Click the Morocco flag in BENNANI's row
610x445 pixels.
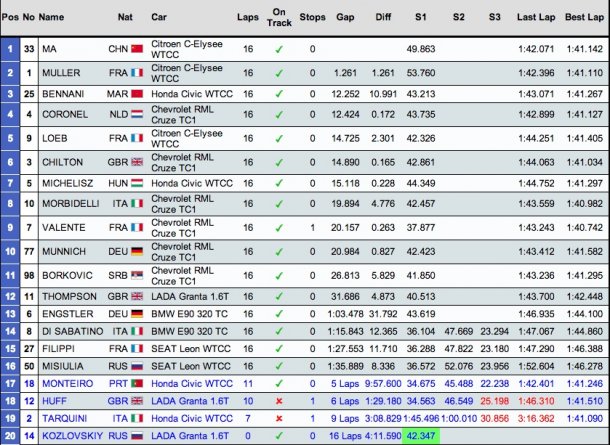(137, 94)
